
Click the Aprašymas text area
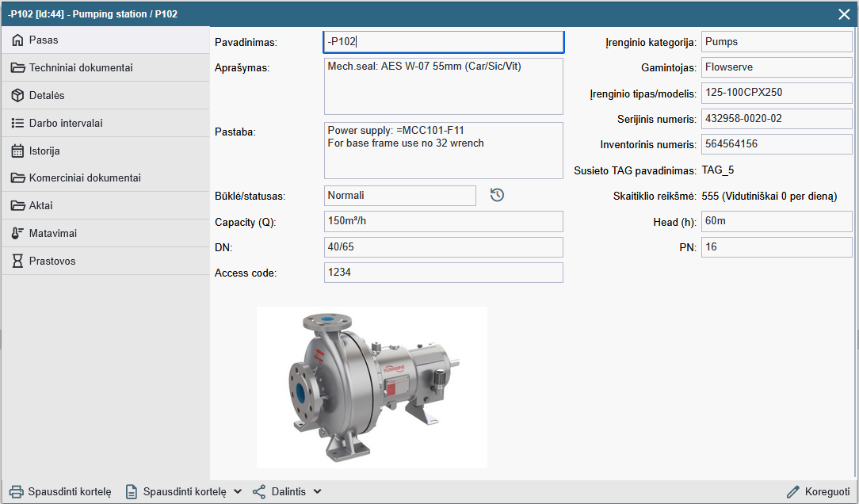click(444, 86)
